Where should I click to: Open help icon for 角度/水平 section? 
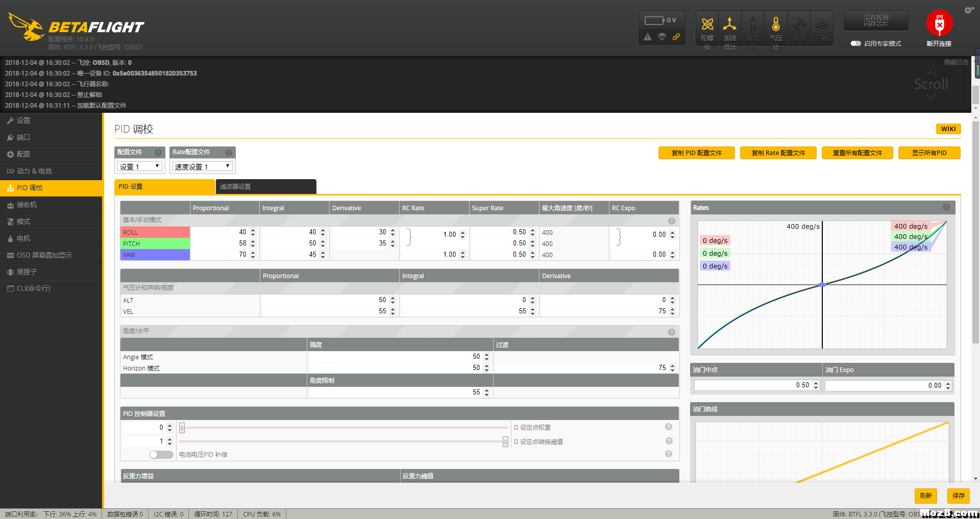[x=672, y=332]
